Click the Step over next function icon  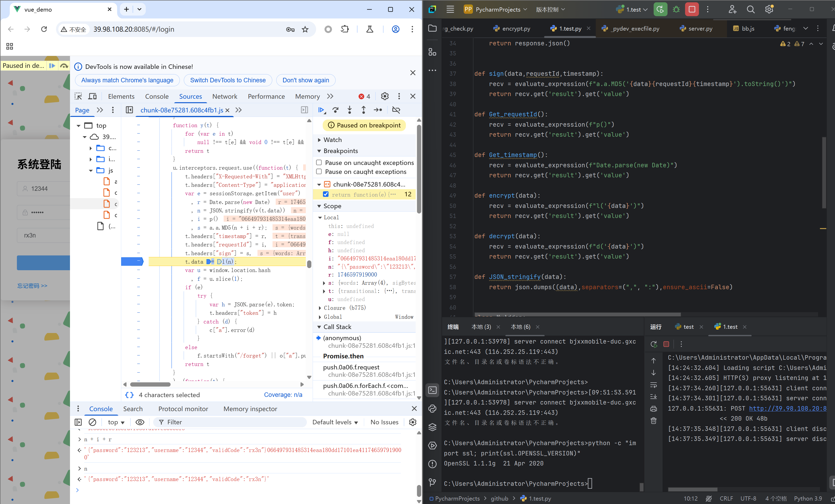335,110
